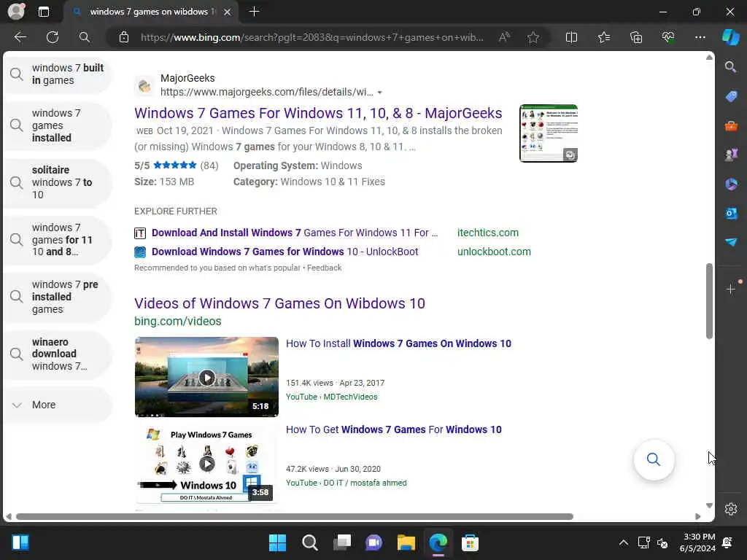
Task: Refresh the Bing search page
Action: click(x=53, y=37)
